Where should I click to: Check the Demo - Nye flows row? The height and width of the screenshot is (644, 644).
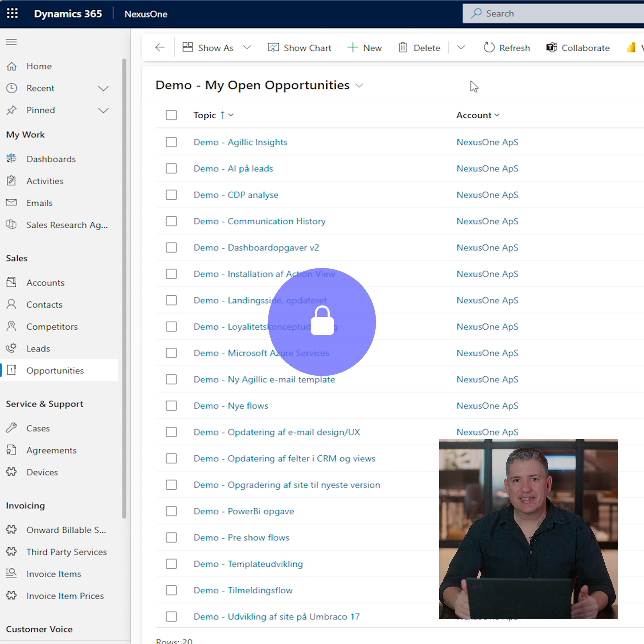click(x=171, y=406)
